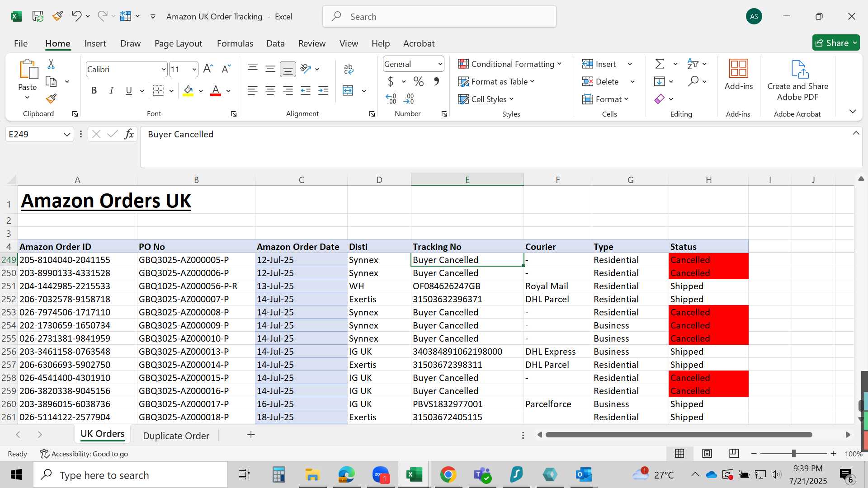Click Merge & Center icon
The height and width of the screenshot is (488, 868).
pos(348,91)
